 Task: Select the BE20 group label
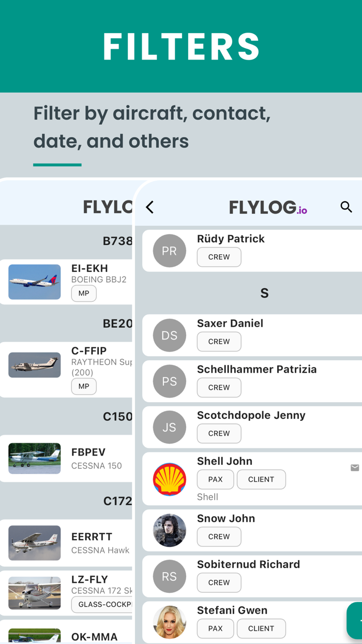coord(118,323)
